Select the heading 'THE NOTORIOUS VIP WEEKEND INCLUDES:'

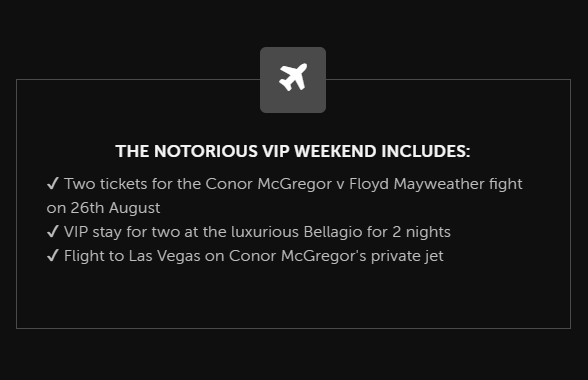[x=293, y=151]
